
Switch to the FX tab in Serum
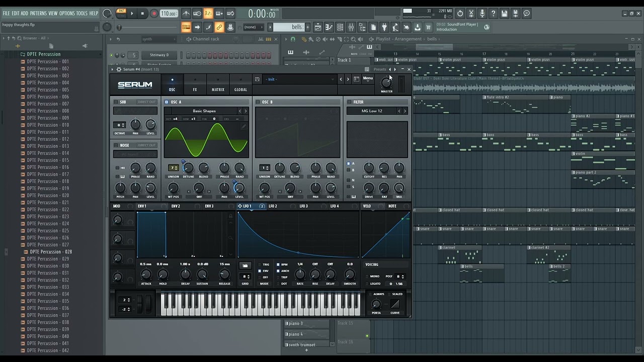pyautogui.click(x=195, y=84)
